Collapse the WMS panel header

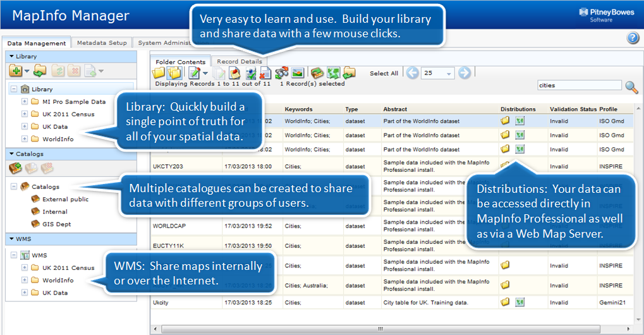(71, 238)
